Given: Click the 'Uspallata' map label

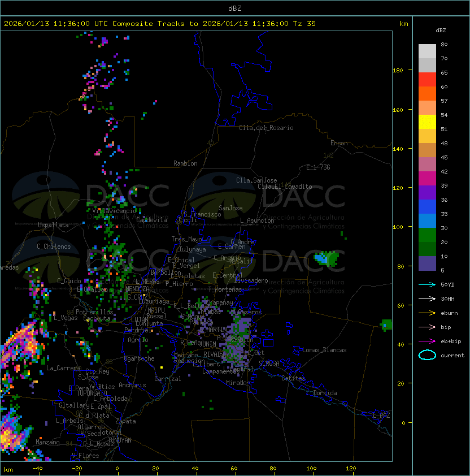Looking at the screenshot, I should pyautogui.click(x=53, y=225).
